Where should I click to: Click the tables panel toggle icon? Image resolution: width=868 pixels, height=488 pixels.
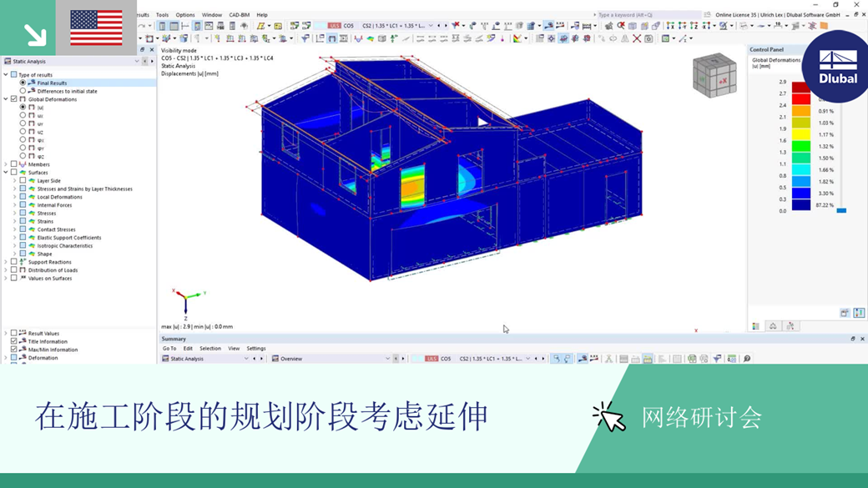click(x=174, y=26)
